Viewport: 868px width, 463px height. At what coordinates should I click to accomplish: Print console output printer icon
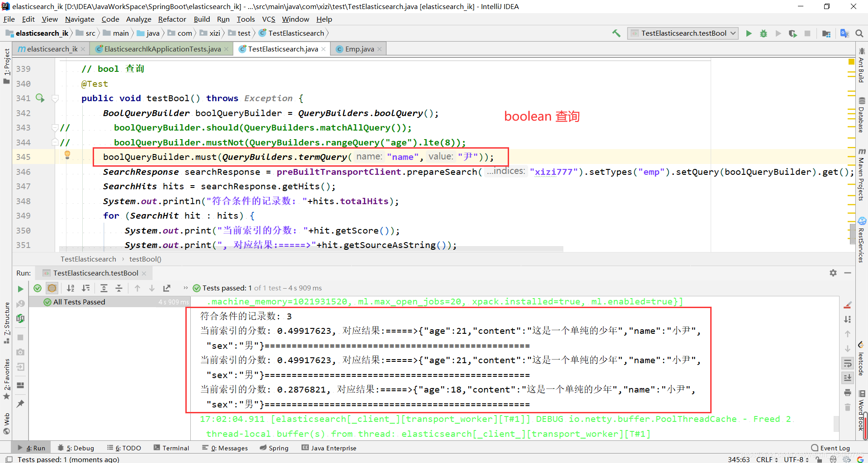point(848,393)
